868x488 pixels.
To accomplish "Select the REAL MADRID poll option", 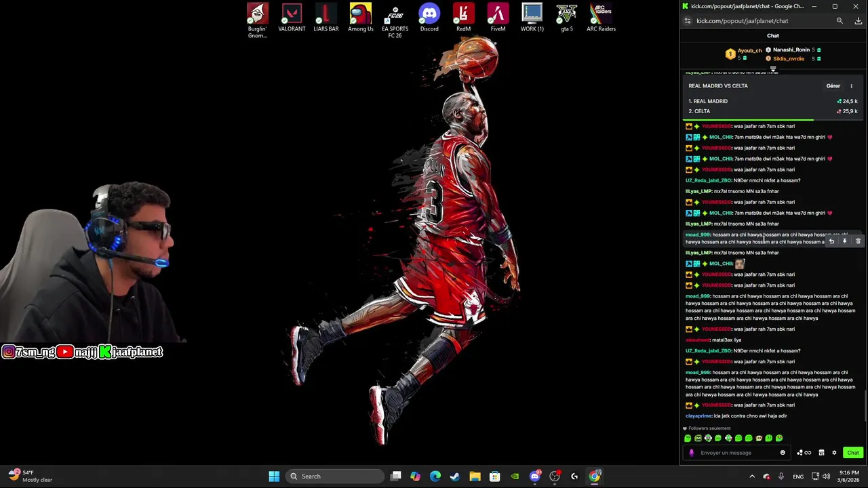I will [x=773, y=101].
